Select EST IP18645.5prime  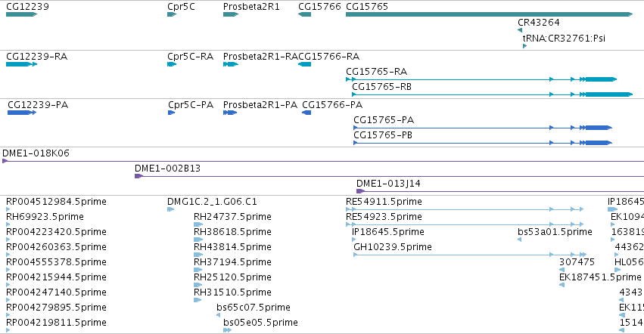coord(388,232)
